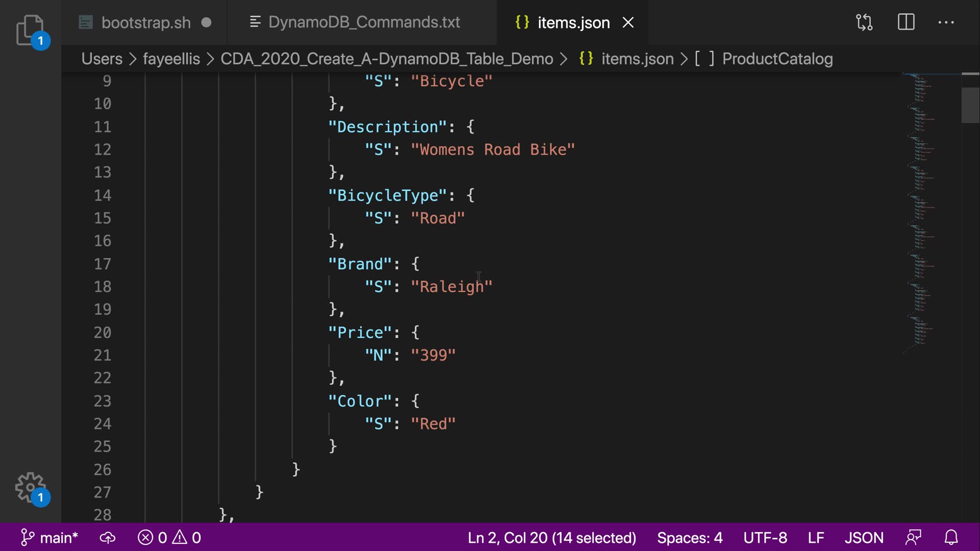Switch to the bootstrap.sh tab
Screen dimensions: 980x551
(x=145, y=22)
